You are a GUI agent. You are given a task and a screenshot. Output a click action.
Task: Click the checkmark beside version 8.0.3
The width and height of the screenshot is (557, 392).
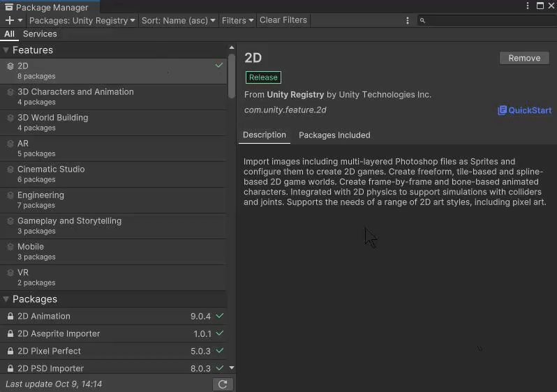tap(220, 368)
